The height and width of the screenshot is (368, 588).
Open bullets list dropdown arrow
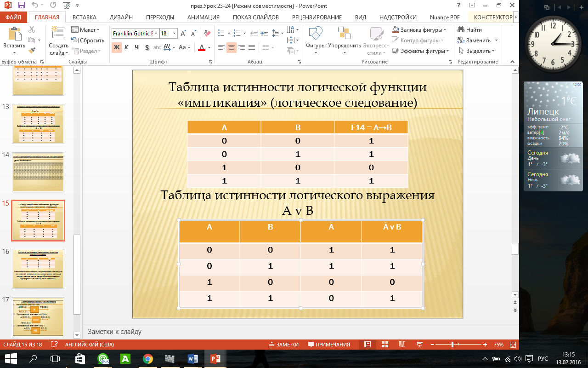228,33
